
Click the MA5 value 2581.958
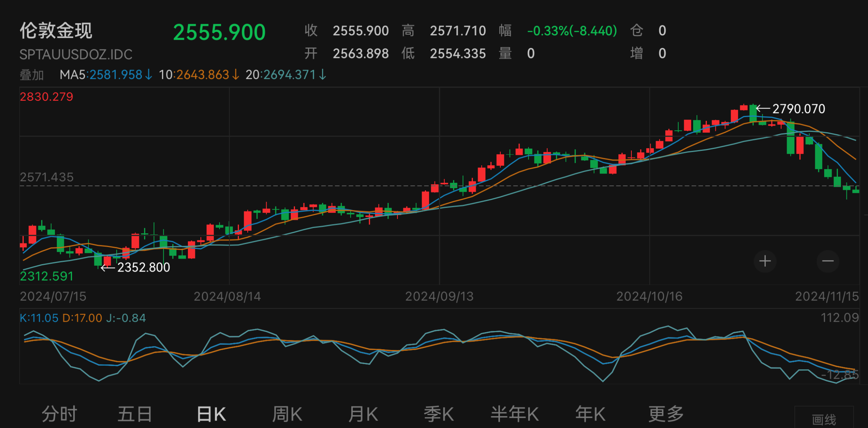click(x=116, y=75)
